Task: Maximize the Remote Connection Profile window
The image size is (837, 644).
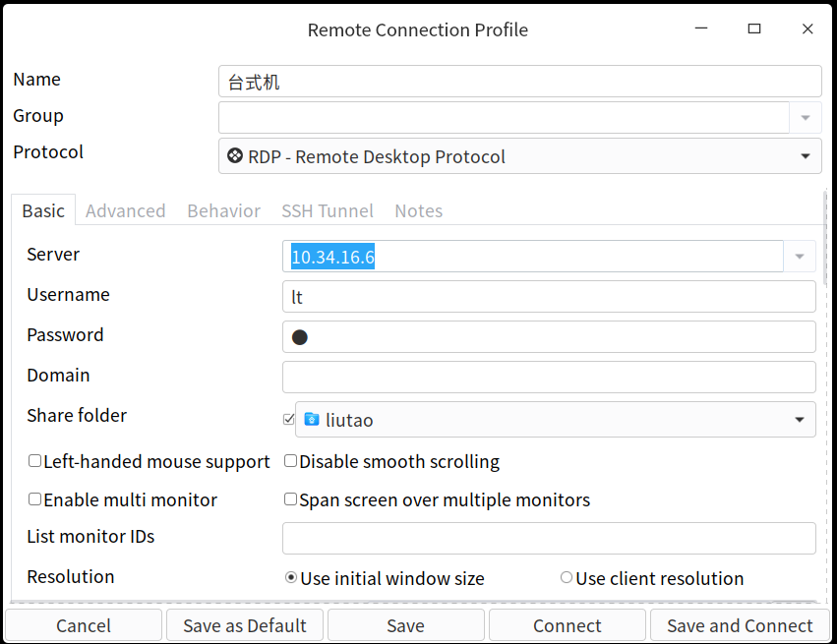Action: pos(754,29)
